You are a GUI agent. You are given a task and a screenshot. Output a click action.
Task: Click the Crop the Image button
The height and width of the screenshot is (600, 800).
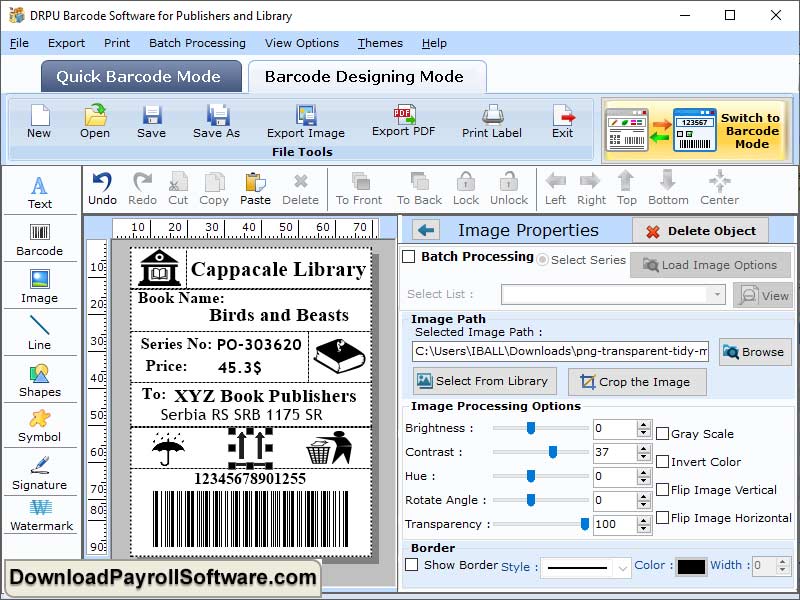tap(637, 382)
